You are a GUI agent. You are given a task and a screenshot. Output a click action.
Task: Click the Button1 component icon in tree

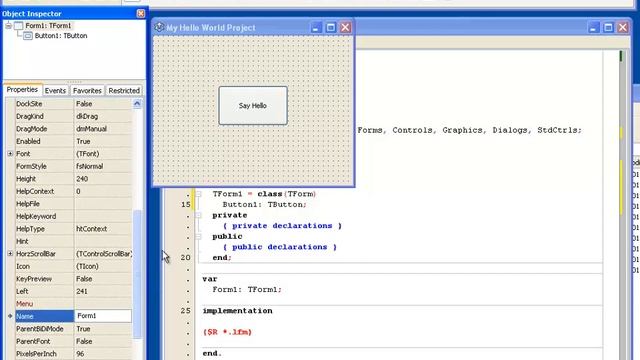click(x=28, y=36)
